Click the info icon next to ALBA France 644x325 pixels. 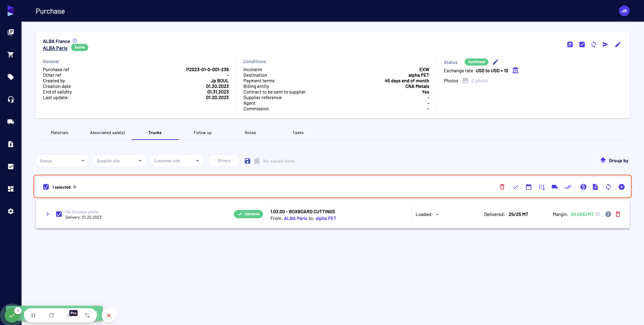(x=75, y=41)
